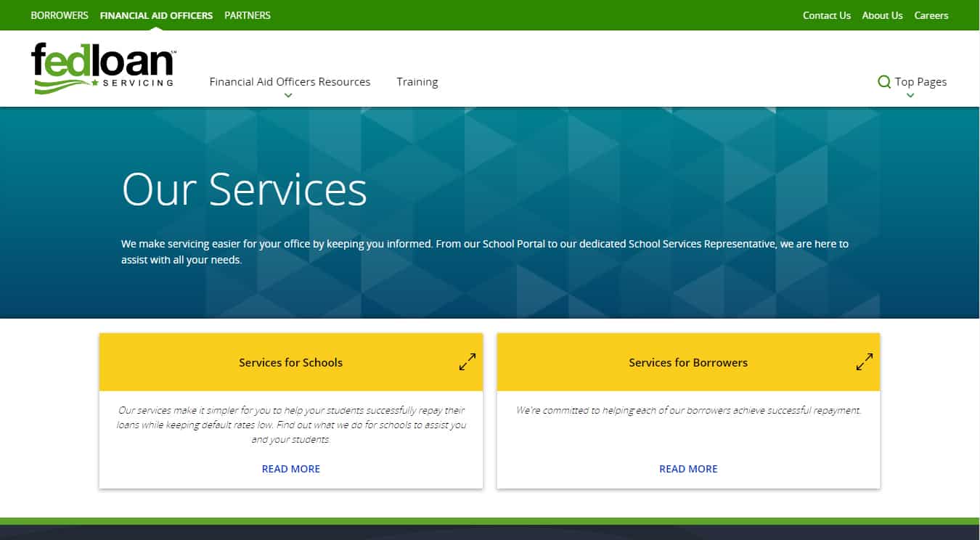Viewport: 980px width, 540px height.
Task: Open the Training menu item
Action: coord(417,82)
